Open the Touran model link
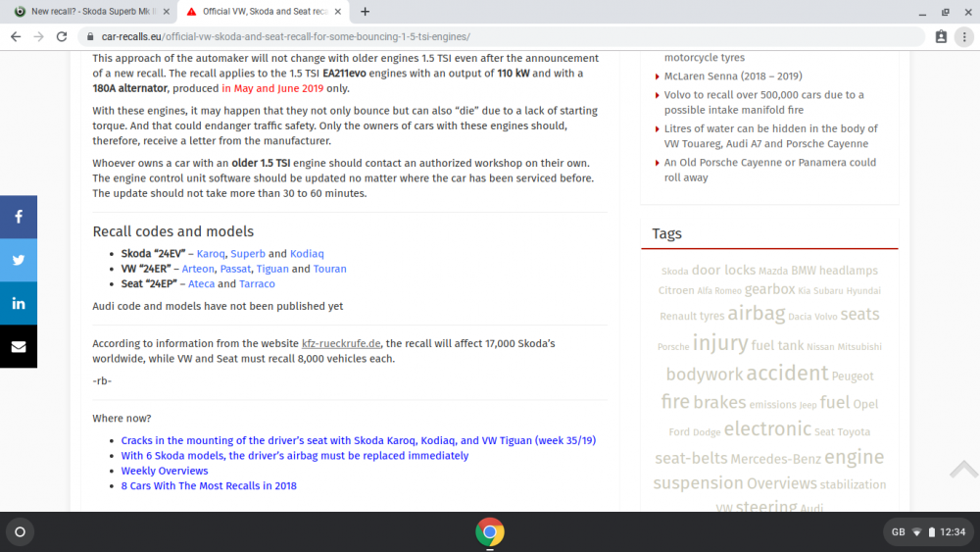The height and width of the screenshot is (552, 980). tap(329, 269)
